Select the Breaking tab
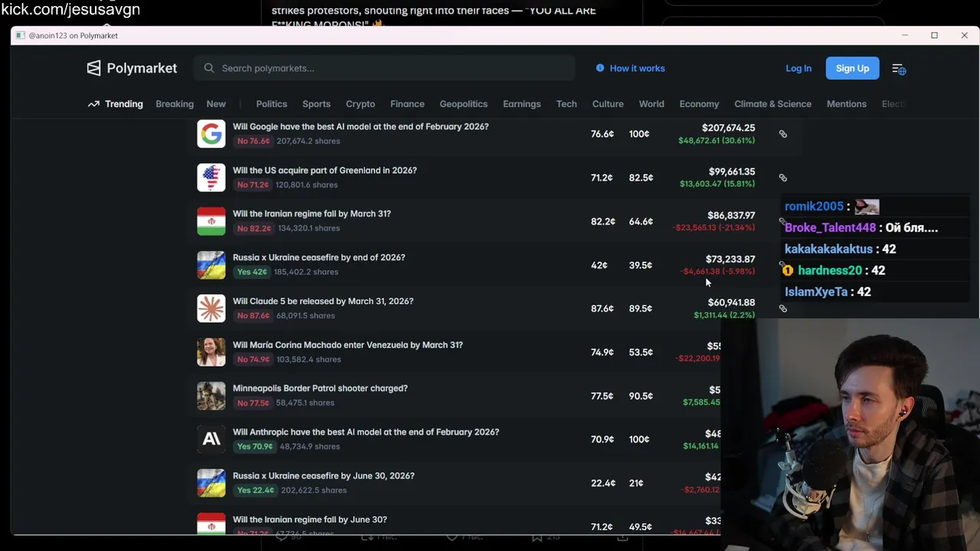Image resolution: width=980 pixels, height=551 pixels. 175,104
